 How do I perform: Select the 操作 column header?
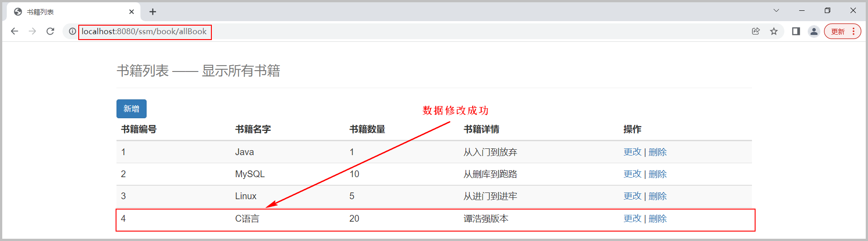click(x=632, y=129)
